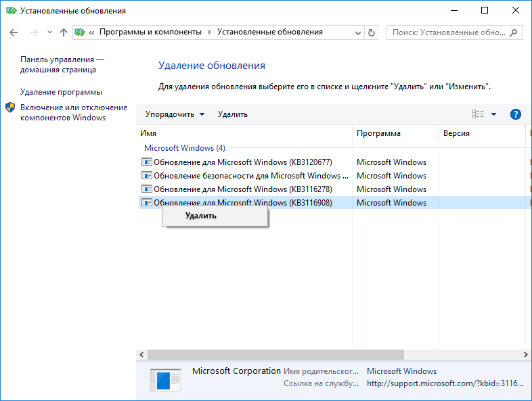Open the 'Упорядочить' dropdown menu
532x401 pixels.
click(x=175, y=114)
